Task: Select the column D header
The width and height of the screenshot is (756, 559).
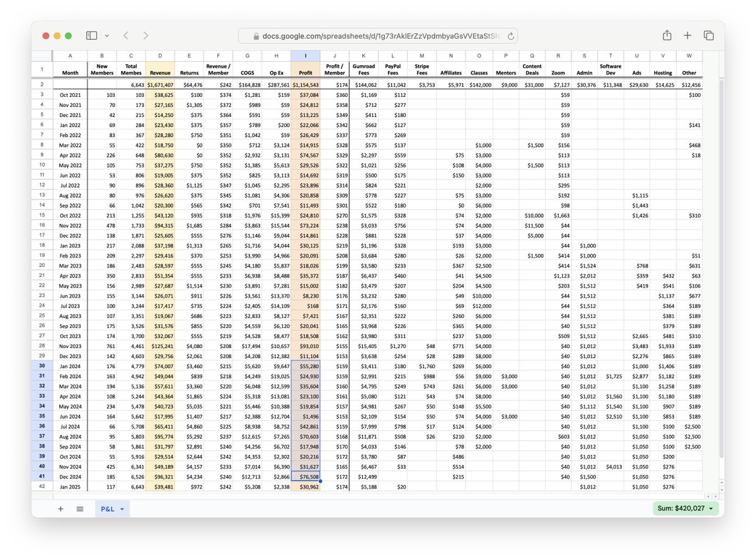Action: (x=160, y=55)
